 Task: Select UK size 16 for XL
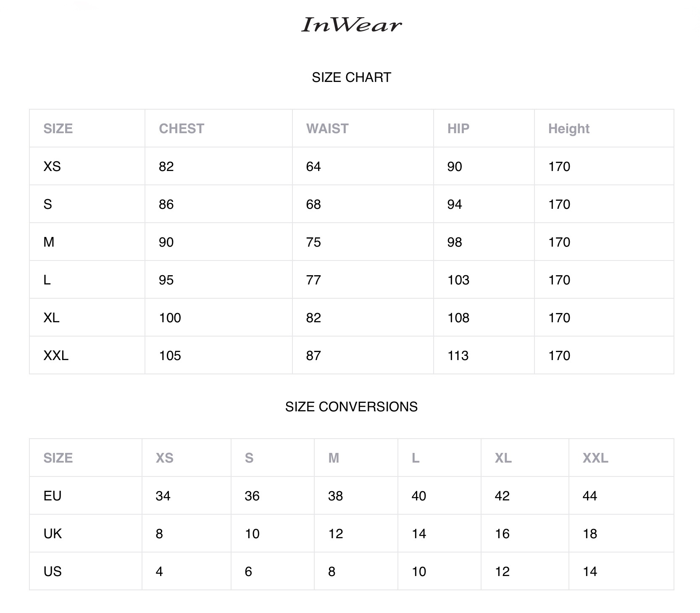point(502,534)
